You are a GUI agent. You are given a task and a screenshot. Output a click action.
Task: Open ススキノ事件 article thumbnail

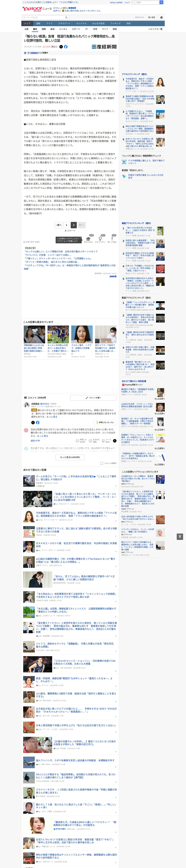(x=82, y=334)
